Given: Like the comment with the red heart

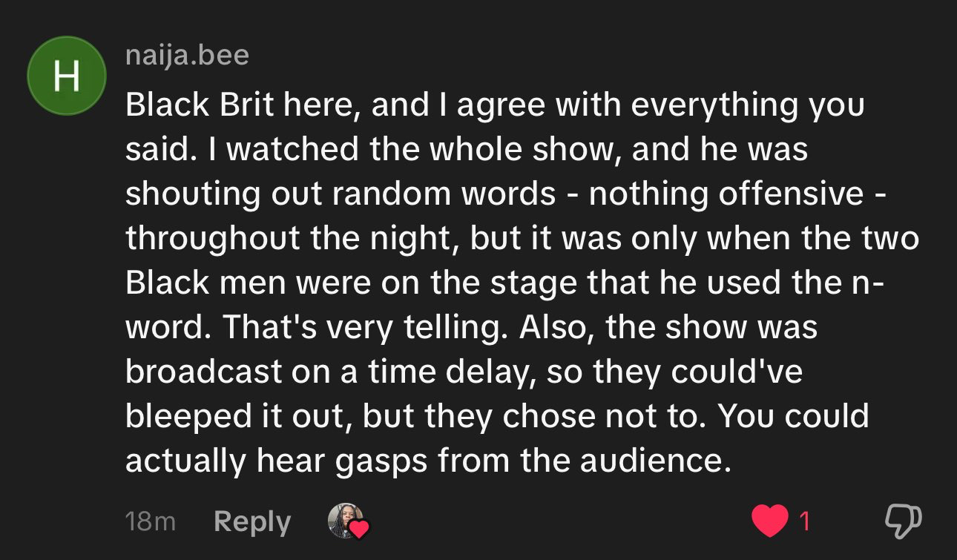Looking at the screenshot, I should pyautogui.click(x=769, y=521).
